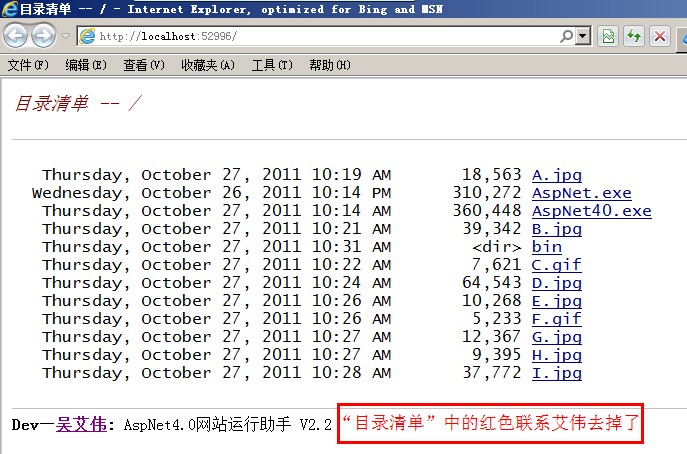Open the B.jpg file link
The height and width of the screenshot is (454, 687).
coord(557,229)
